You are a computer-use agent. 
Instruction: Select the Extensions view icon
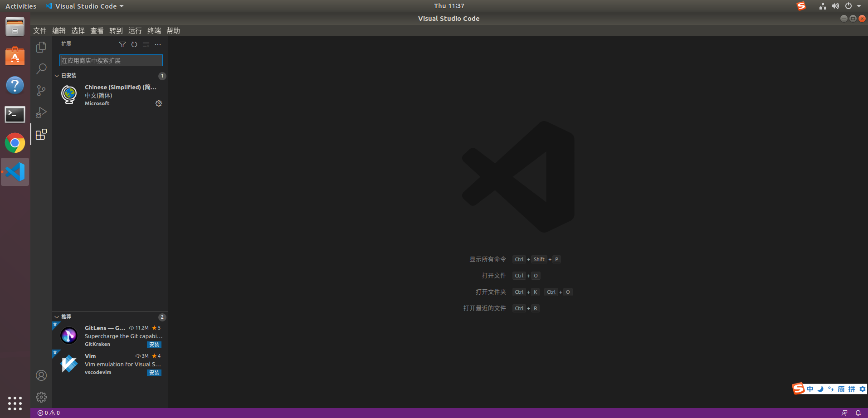click(x=41, y=134)
